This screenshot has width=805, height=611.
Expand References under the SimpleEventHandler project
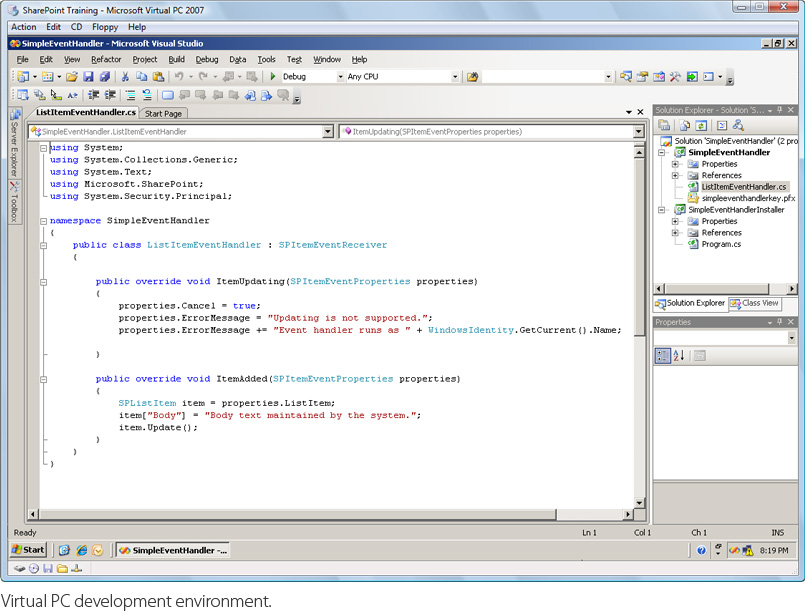click(x=675, y=176)
